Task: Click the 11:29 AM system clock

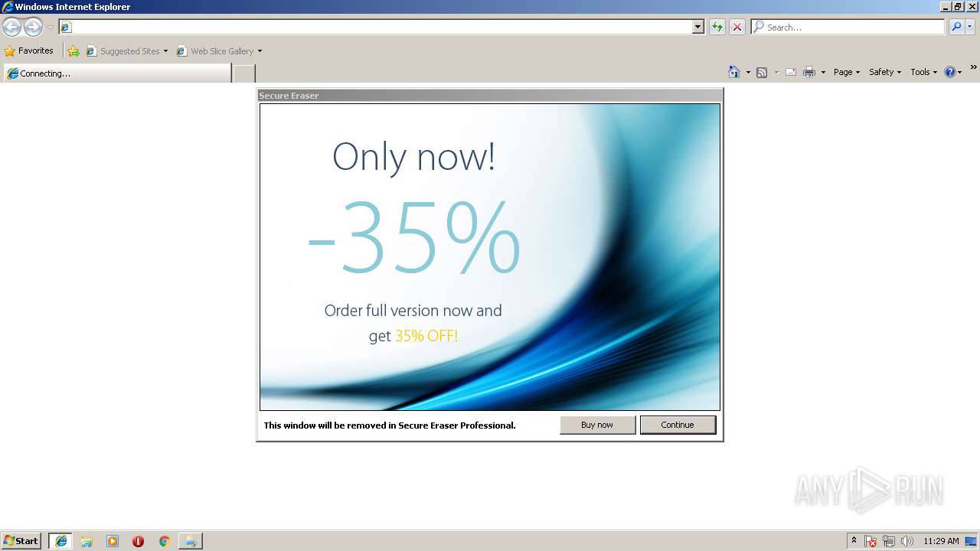Action: [941, 541]
